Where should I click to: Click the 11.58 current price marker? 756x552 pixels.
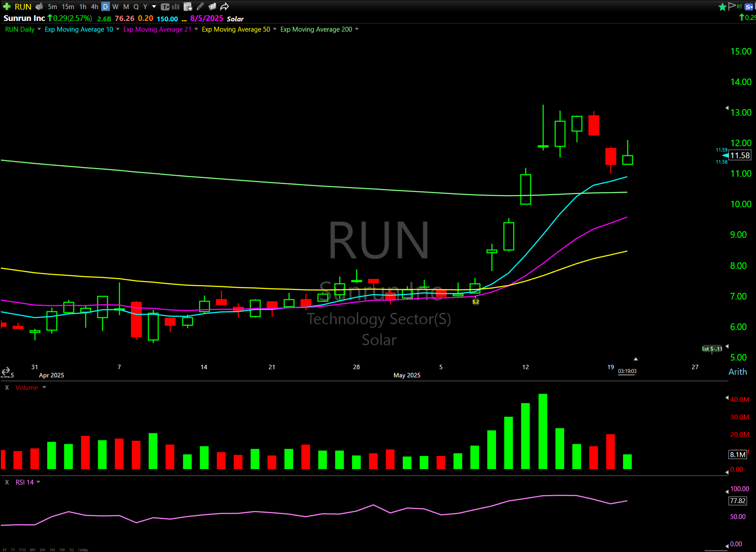740,155
